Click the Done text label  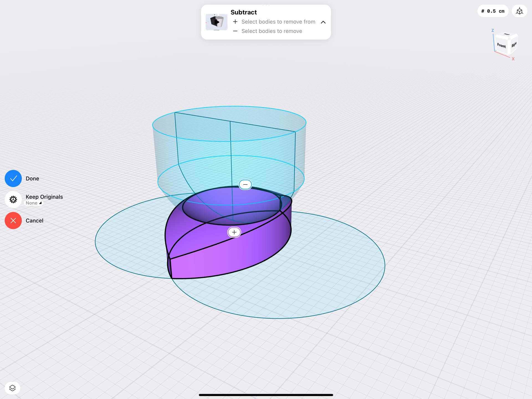32,179
